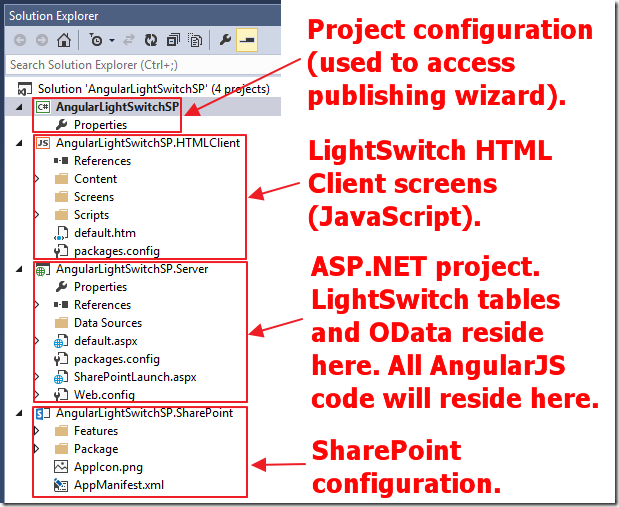Collapse the AngularLightSwitchSP project node

click(x=19, y=107)
